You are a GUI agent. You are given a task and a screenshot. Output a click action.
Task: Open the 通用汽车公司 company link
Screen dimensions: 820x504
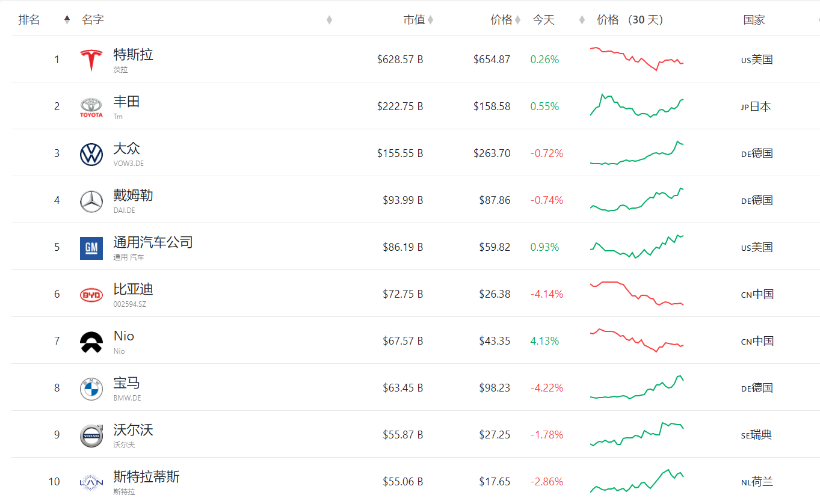pos(153,242)
